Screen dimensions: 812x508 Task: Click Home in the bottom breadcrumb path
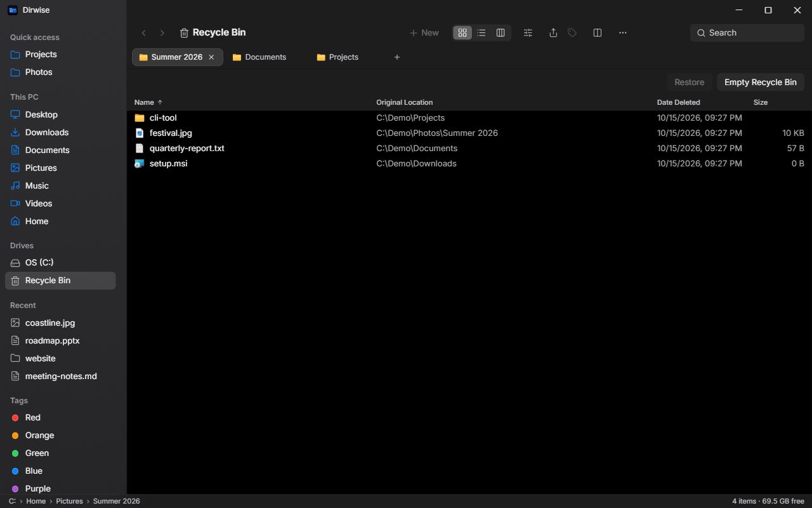pos(36,501)
